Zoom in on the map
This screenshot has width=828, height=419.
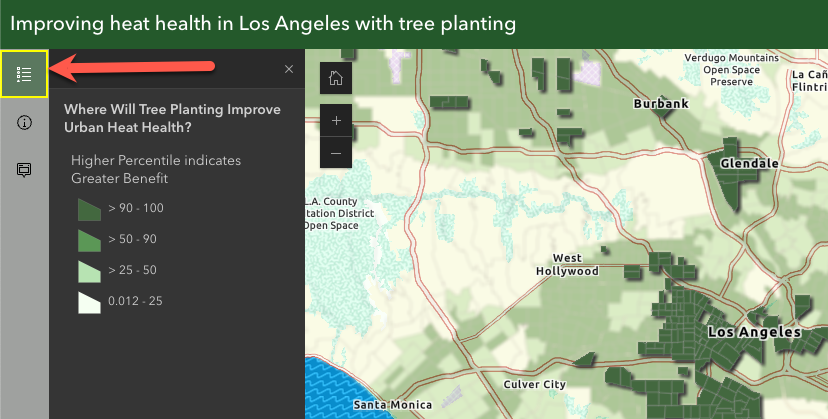click(x=336, y=120)
